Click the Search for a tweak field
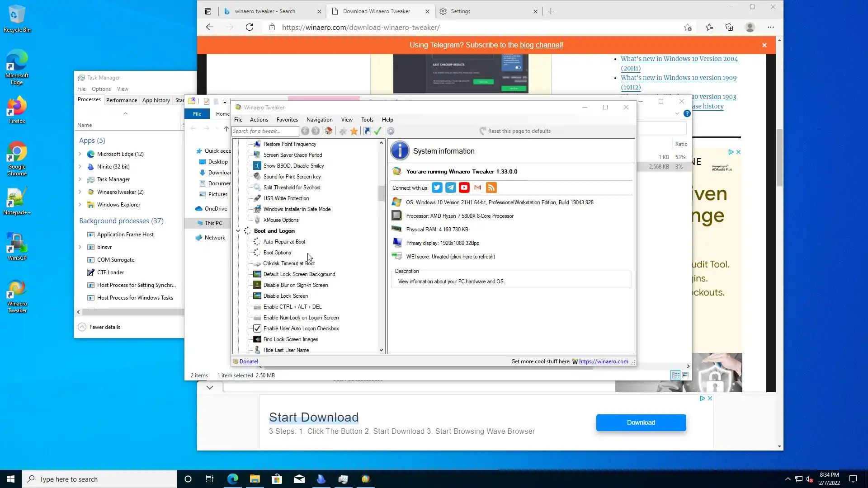868x488 pixels. tap(265, 131)
